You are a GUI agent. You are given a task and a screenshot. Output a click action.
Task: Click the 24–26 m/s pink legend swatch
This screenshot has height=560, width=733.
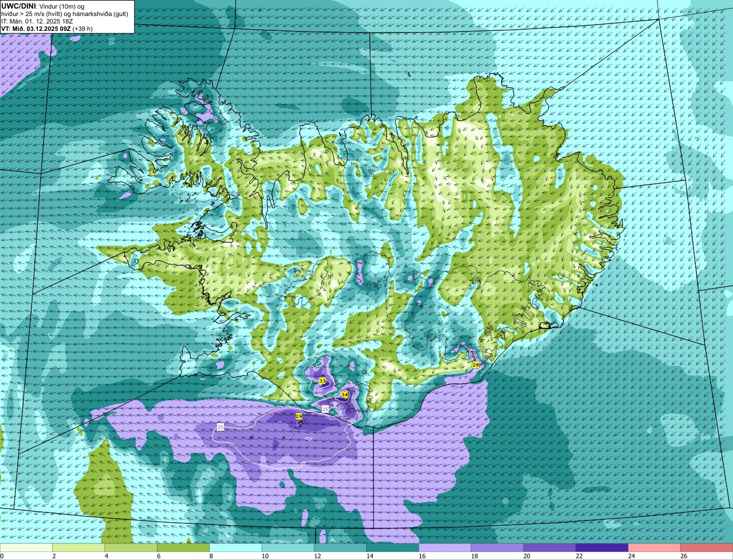pyautogui.click(x=654, y=547)
